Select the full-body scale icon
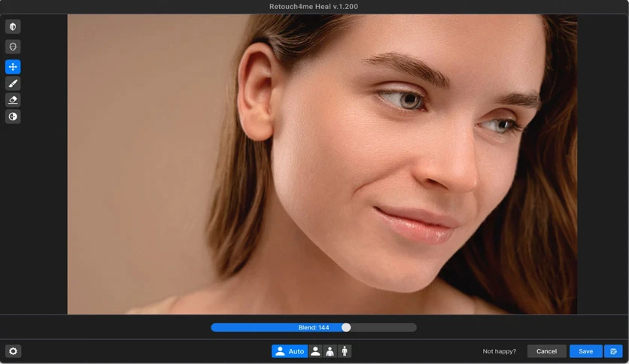 pos(345,351)
